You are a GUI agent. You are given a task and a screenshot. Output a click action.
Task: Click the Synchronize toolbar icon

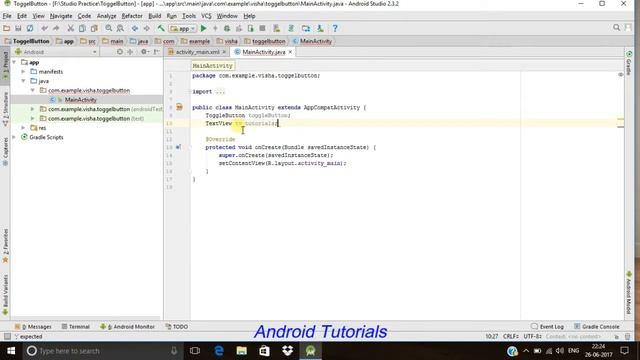30,28
